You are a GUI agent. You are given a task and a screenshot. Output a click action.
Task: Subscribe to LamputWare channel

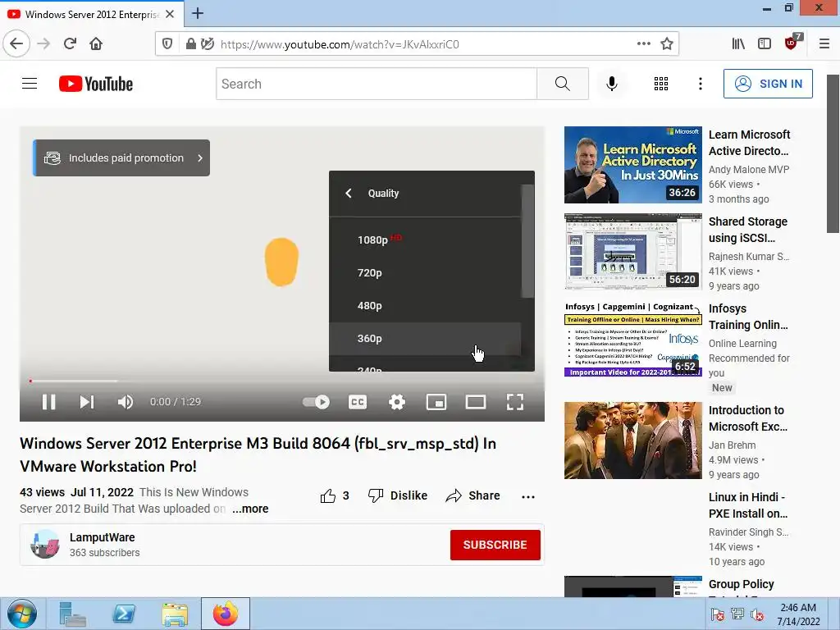click(x=495, y=545)
